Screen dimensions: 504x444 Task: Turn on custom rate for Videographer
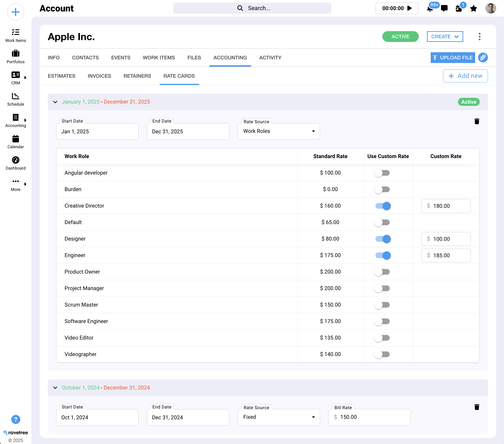coord(382,354)
